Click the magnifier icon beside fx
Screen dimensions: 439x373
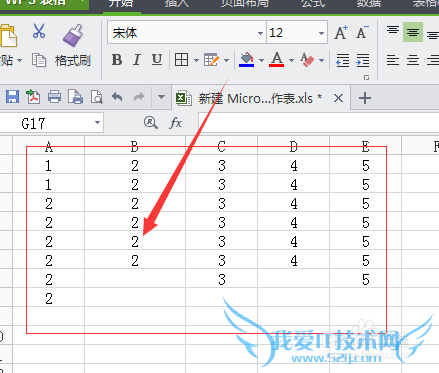click(151, 123)
